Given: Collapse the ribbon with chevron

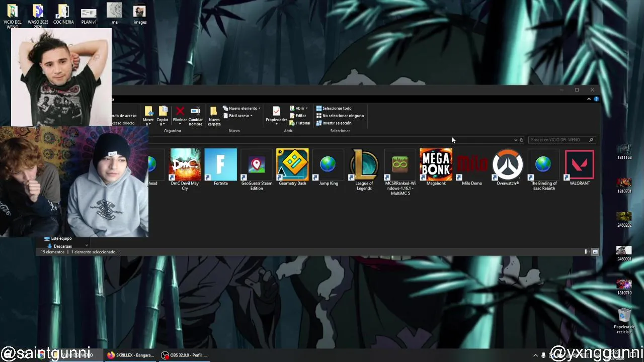Looking at the screenshot, I should (x=589, y=99).
